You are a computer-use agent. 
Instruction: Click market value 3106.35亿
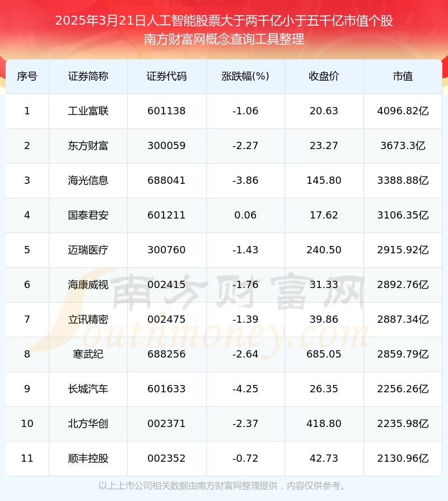[403, 215]
